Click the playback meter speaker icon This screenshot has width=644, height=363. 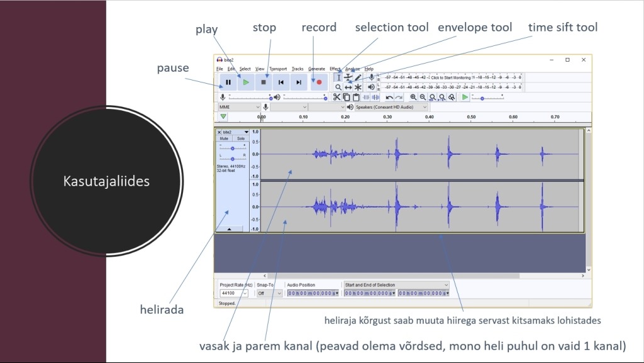pos(371,87)
